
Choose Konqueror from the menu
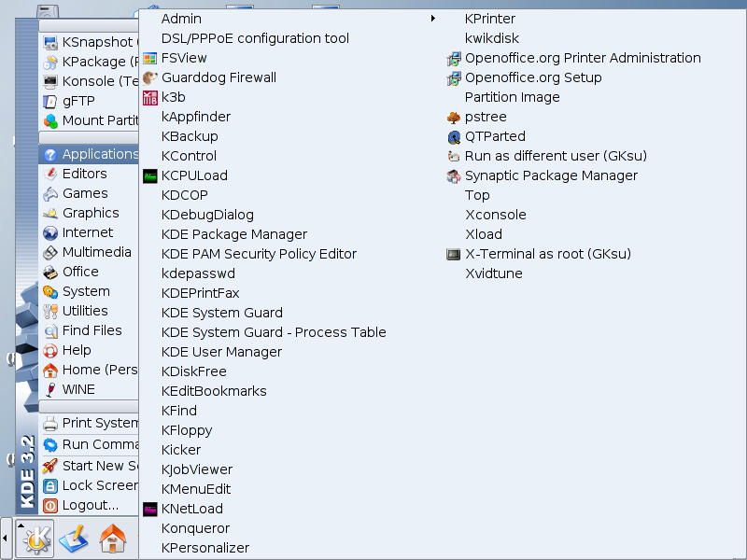coord(195,528)
